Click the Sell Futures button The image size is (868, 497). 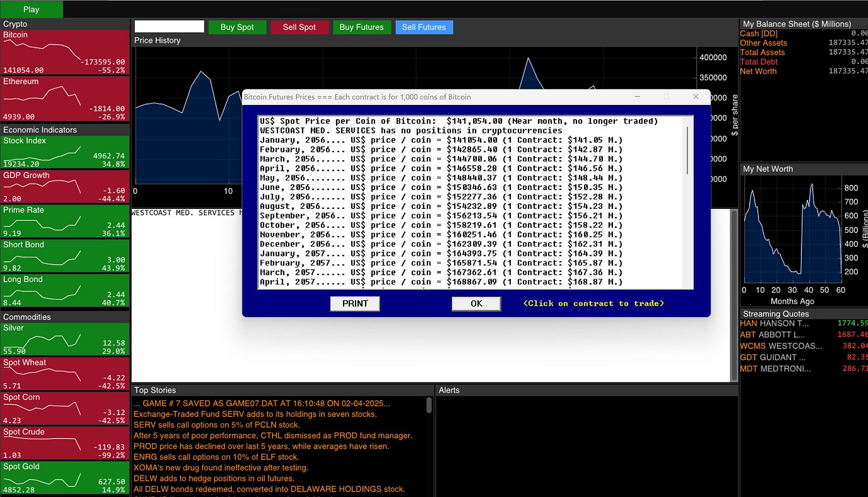pos(424,27)
